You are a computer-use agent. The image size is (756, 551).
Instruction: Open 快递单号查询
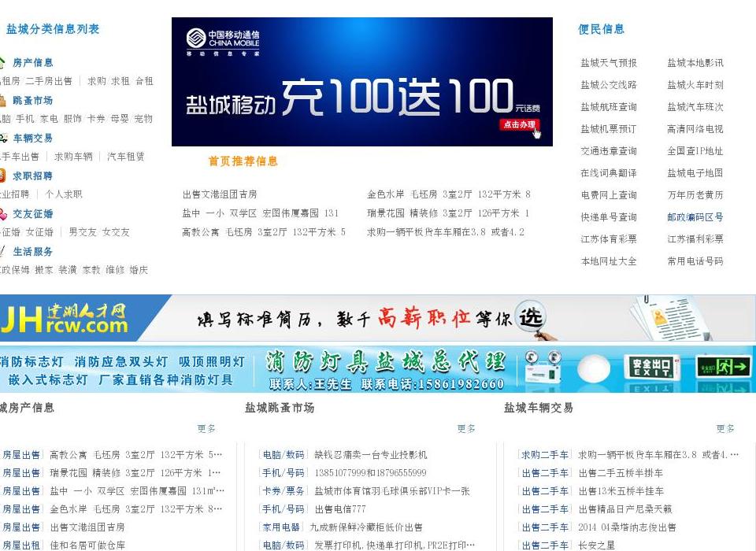click(609, 217)
